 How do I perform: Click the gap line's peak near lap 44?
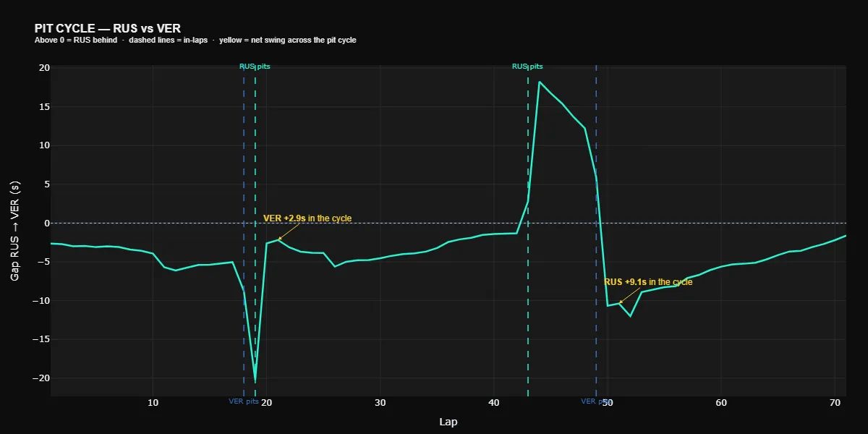point(540,82)
